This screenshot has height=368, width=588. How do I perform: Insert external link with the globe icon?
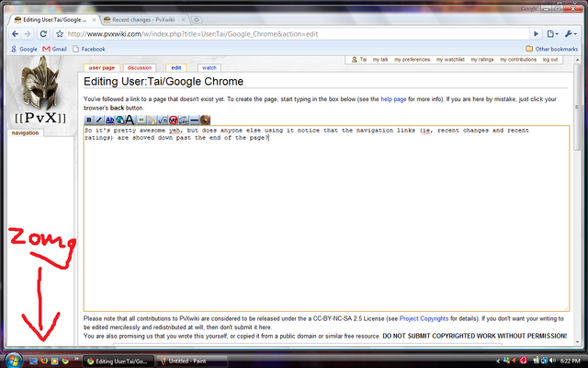120,120
